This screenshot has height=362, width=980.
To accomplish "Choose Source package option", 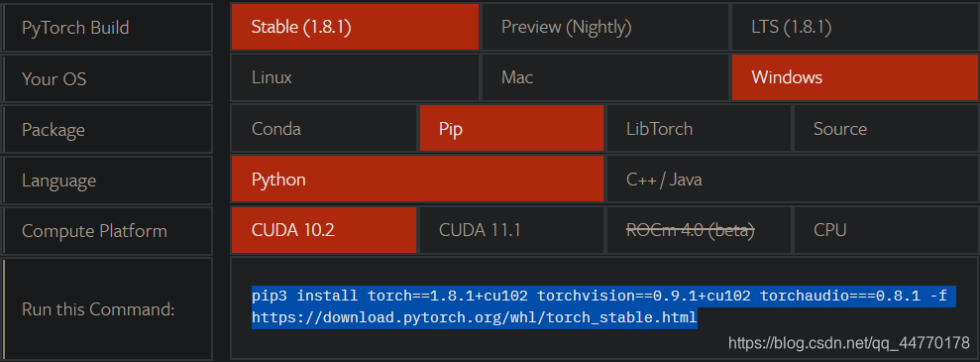I will pyautogui.click(x=886, y=129).
